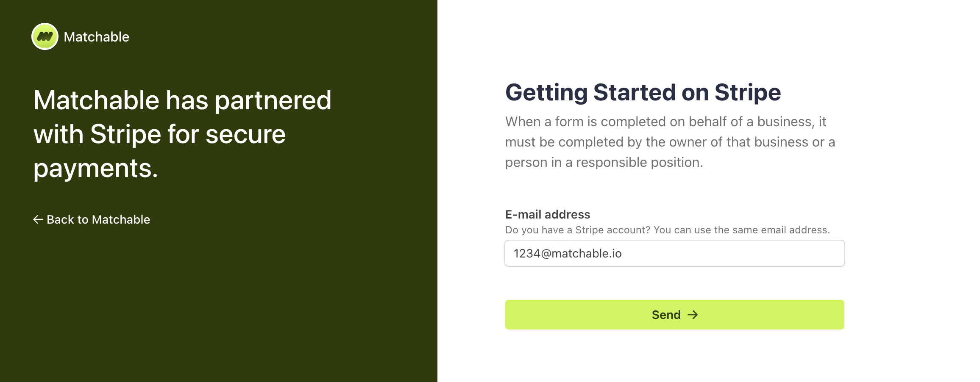Click the 'Do you have a Stripe account?' hint
This screenshot has height=382, width=980.
577,230
